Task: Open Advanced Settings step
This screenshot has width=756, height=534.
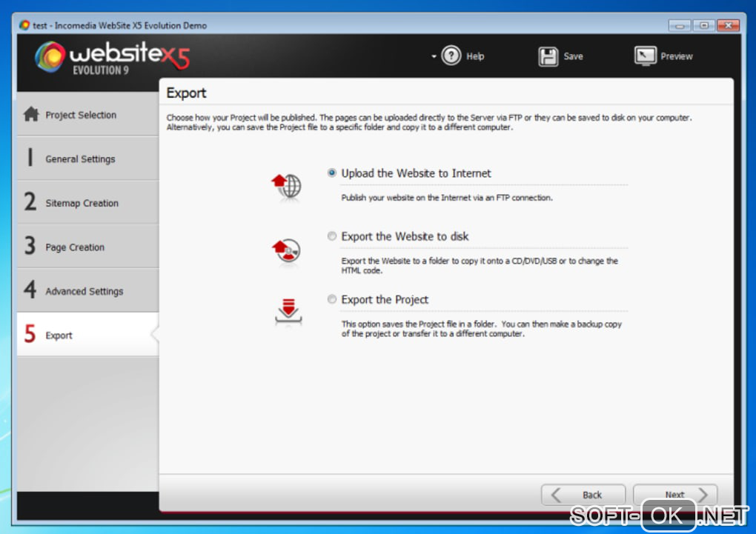Action: click(87, 290)
